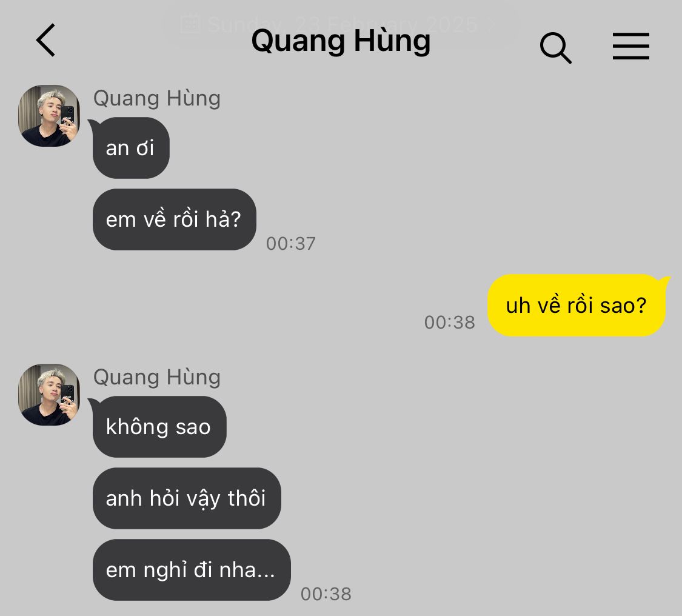The image size is (682, 616).
Task: Tap the chat title 'Quang Hùng'
Action: [x=341, y=41]
